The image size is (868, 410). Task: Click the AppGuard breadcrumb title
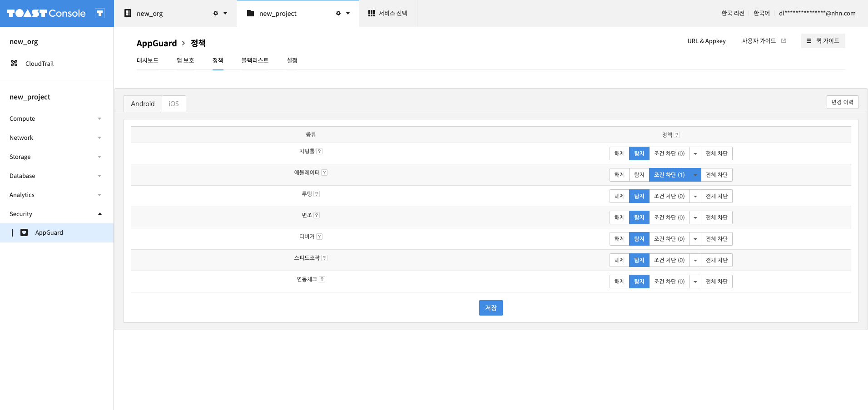157,43
